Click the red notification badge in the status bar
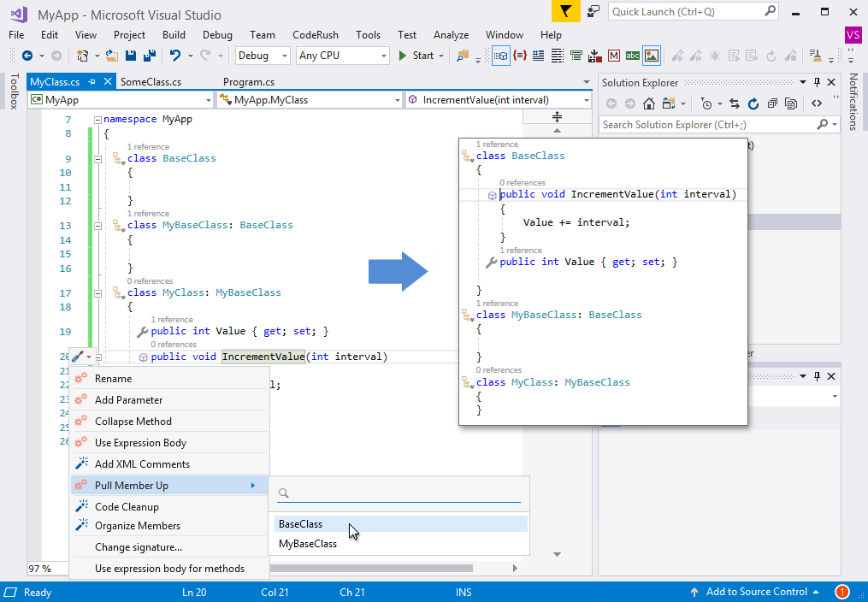 pyautogui.click(x=841, y=592)
